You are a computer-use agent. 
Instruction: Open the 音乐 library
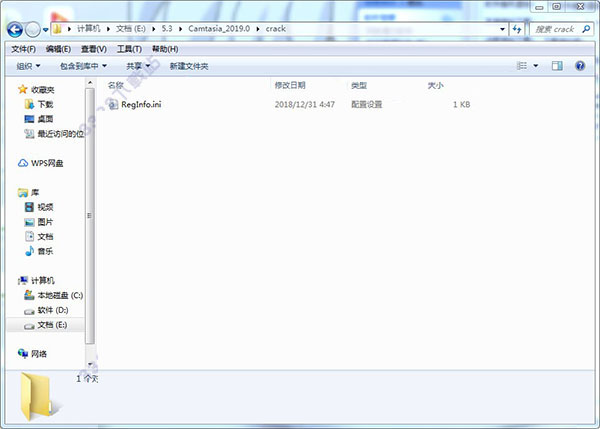click(x=46, y=251)
